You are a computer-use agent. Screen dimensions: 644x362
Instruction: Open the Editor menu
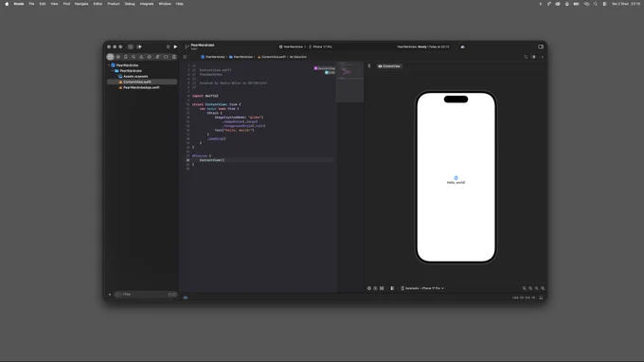[x=98, y=4]
